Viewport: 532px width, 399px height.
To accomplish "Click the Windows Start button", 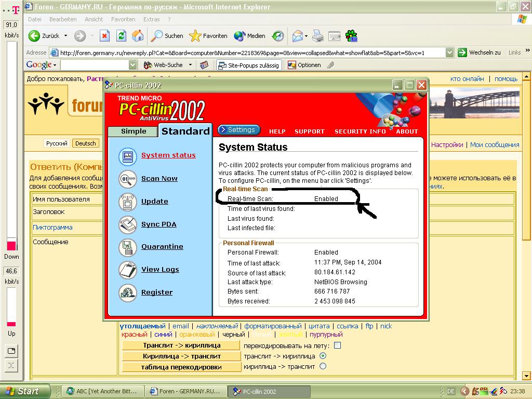I will 25,391.
